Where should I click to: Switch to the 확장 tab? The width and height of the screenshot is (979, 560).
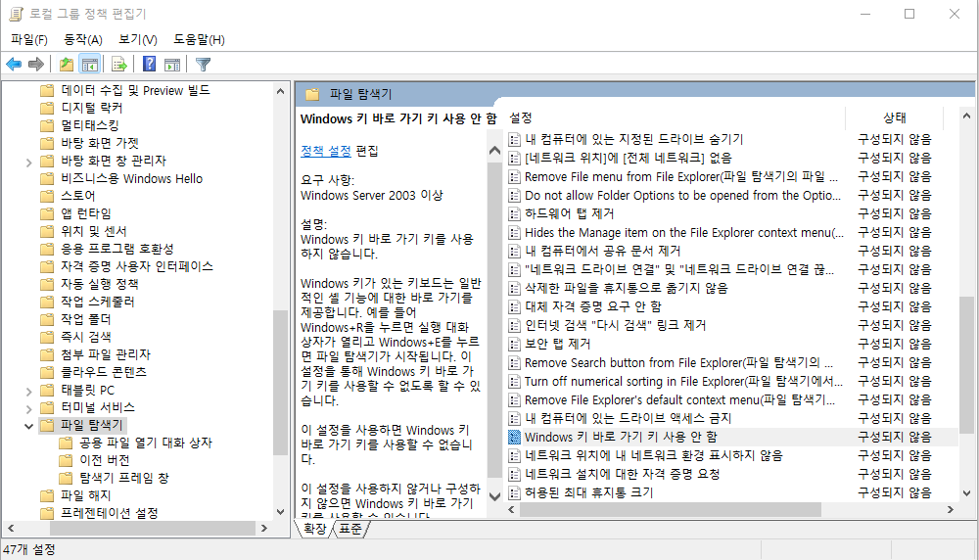(314, 530)
